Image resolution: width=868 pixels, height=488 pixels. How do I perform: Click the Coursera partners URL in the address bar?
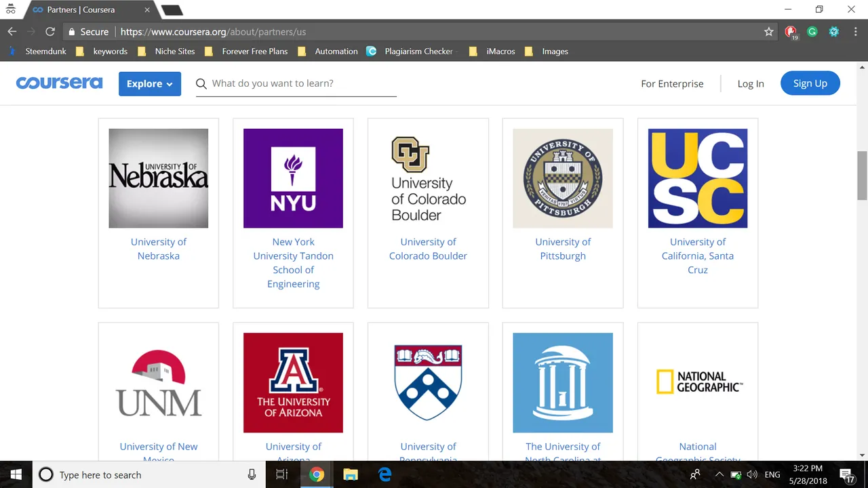pos(213,32)
